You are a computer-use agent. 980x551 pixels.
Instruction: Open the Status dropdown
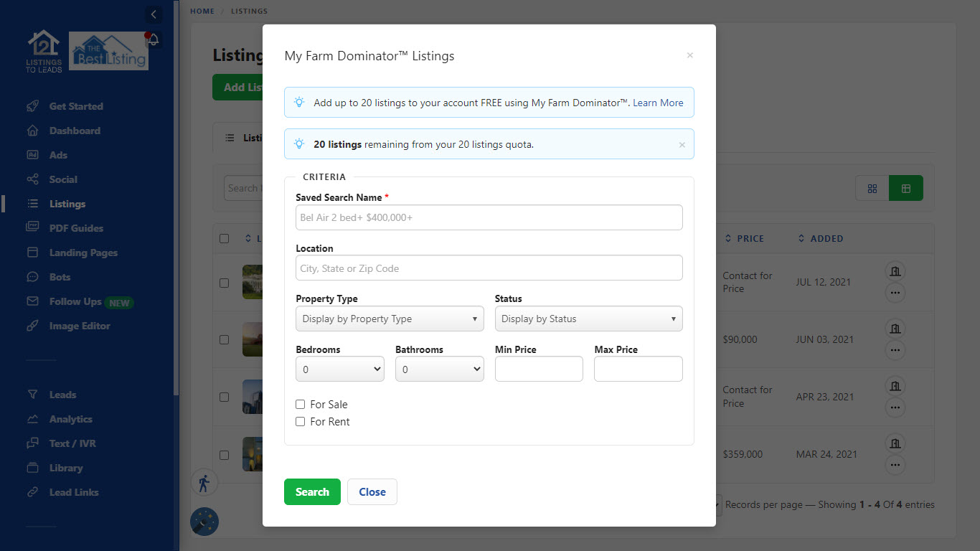coord(588,319)
